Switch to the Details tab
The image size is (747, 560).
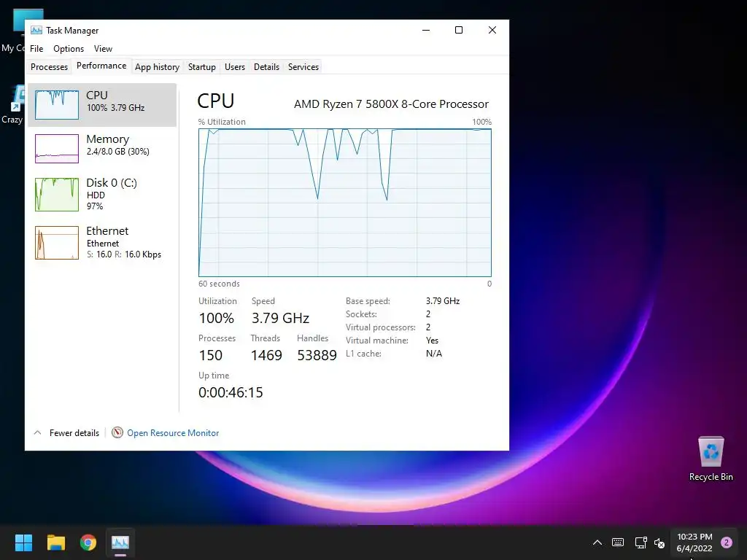(266, 66)
